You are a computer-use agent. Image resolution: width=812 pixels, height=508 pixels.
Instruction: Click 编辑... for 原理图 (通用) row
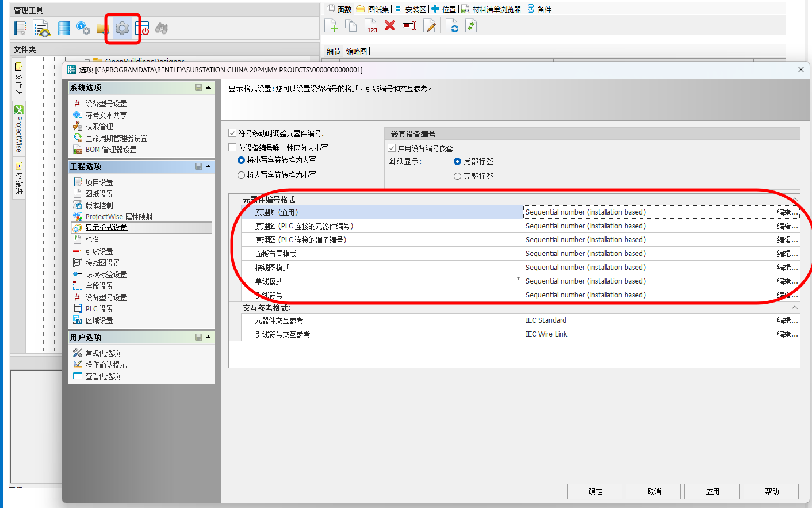(x=787, y=212)
